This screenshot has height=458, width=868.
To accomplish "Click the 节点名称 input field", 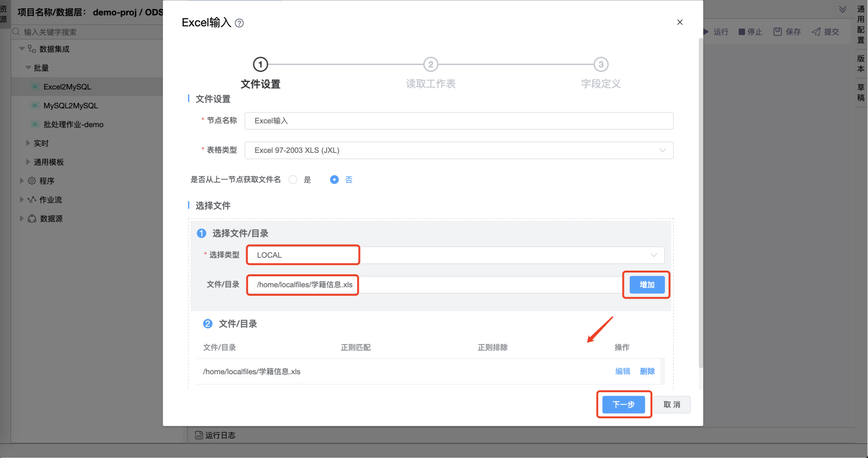I will (x=459, y=121).
